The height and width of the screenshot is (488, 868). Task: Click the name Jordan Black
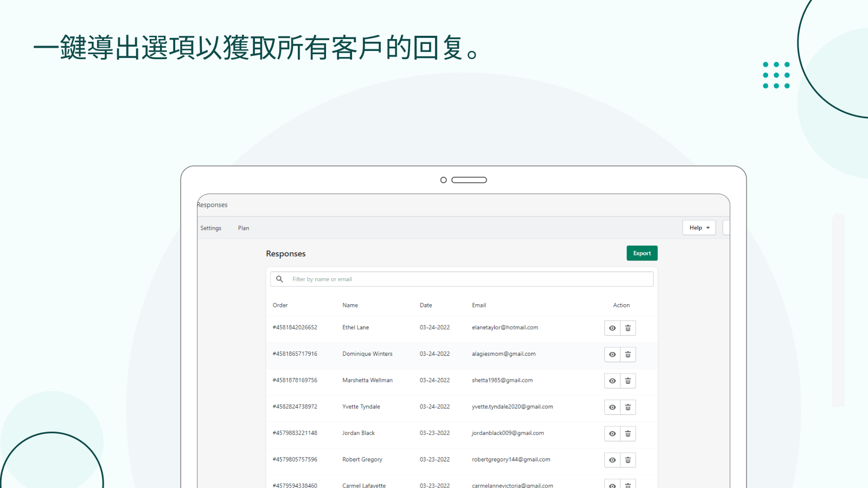pyautogui.click(x=359, y=433)
